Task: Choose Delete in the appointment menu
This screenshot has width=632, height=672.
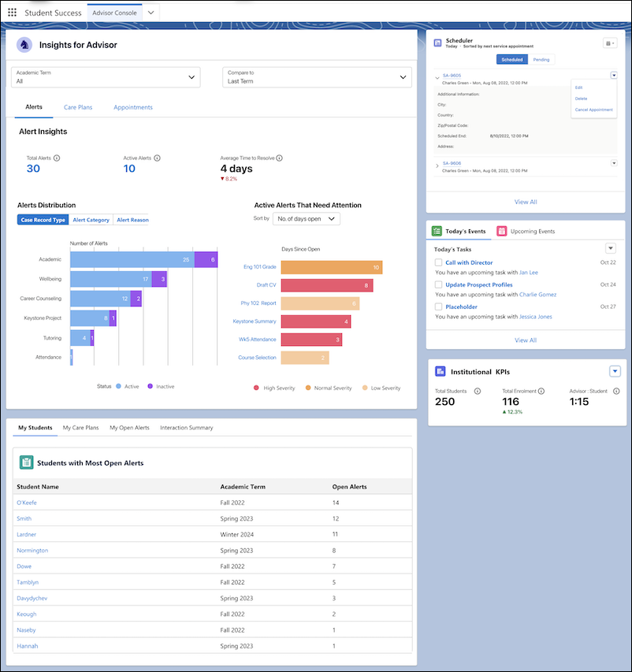Action: pos(581,98)
